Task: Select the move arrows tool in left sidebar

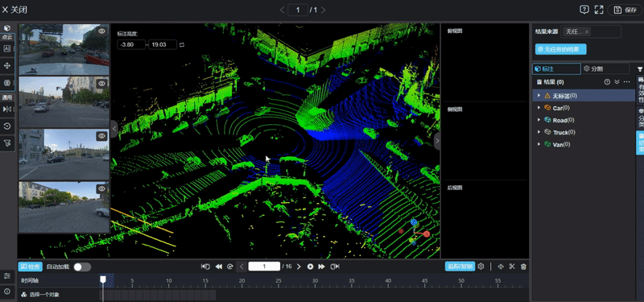Action: [x=7, y=65]
